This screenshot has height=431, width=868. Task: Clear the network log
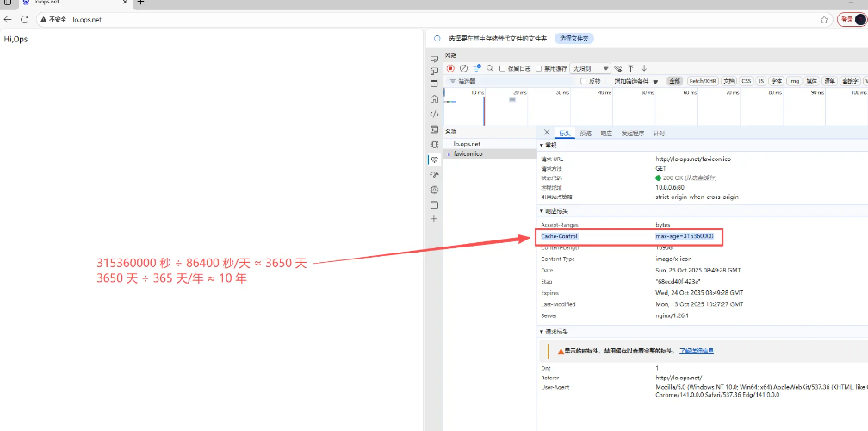[463, 68]
